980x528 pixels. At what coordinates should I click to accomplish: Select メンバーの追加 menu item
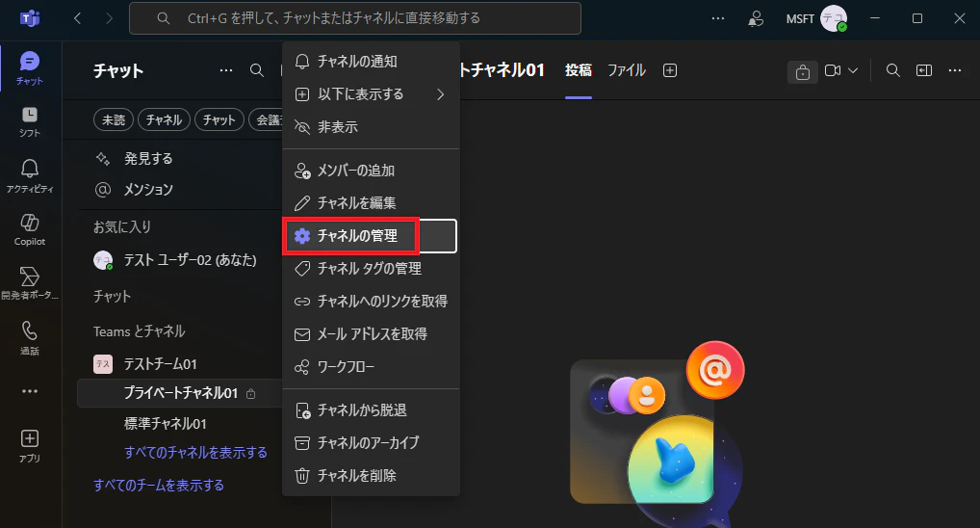pyautogui.click(x=371, y=171)
